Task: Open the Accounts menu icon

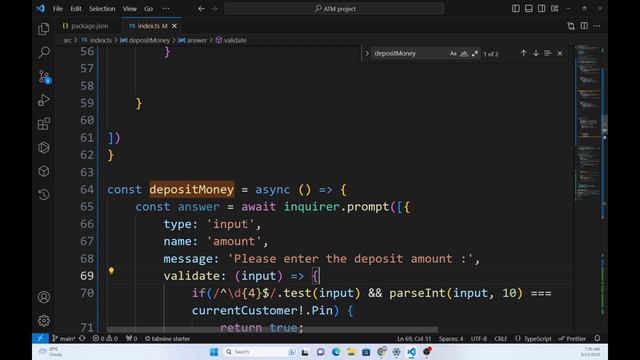Action: tap(44, 297)
